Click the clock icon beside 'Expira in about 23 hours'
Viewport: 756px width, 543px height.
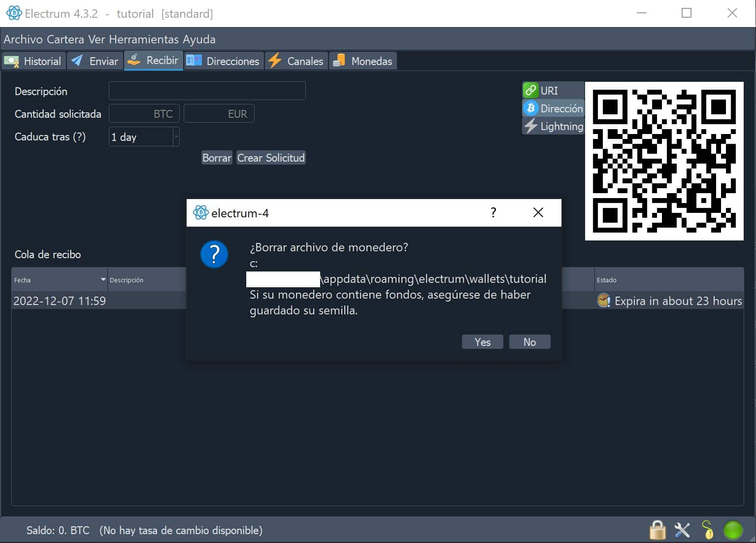603,300
